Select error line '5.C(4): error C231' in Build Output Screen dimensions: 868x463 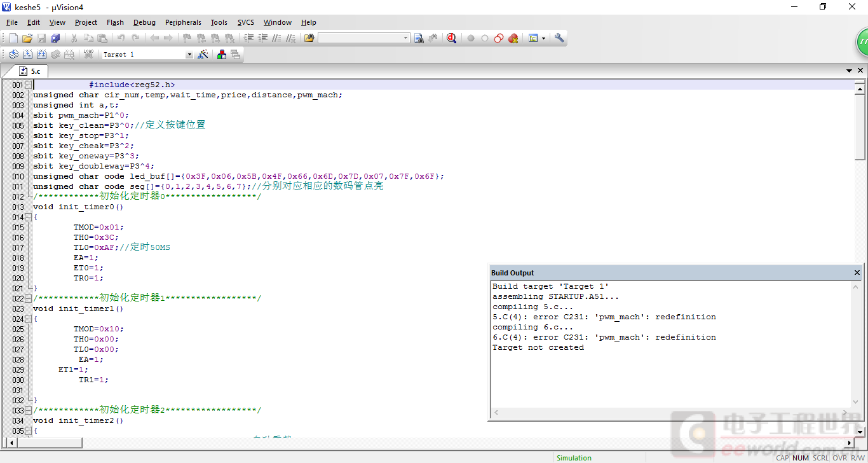pos(604,317)
